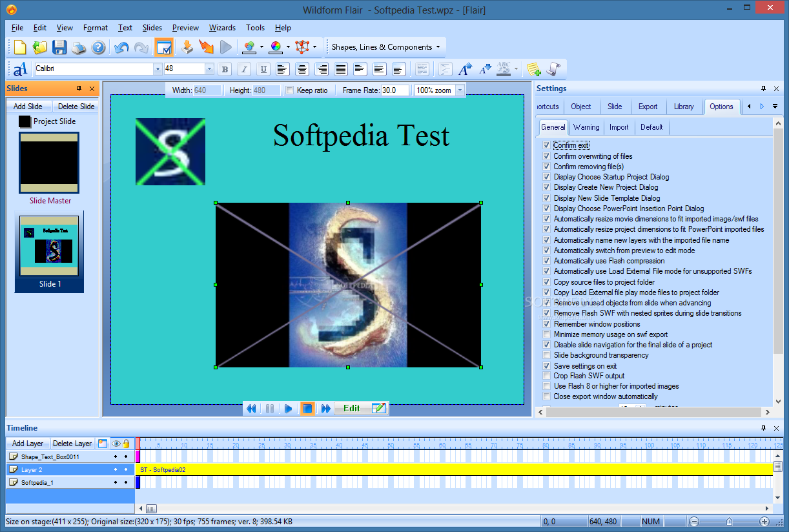The width and height of the screenshot is (789, 532).
Task: Click the Undo arrow icon
Action: click(121, 47)
